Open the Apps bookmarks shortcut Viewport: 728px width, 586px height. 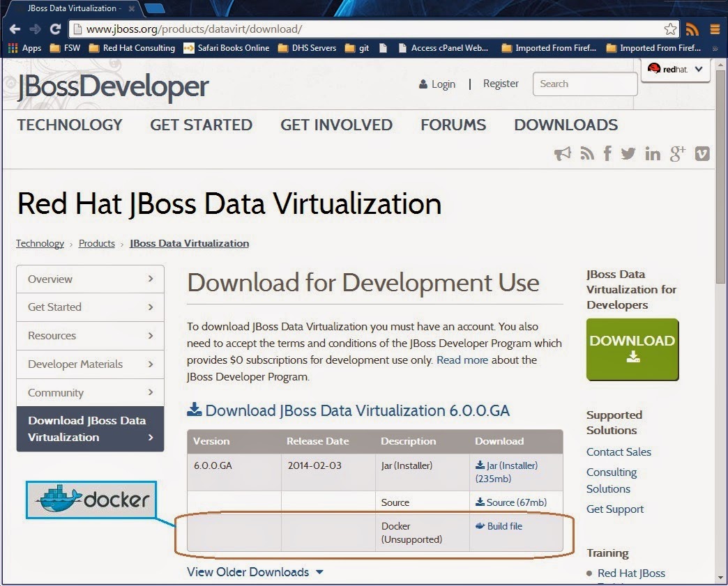[24, 48]
